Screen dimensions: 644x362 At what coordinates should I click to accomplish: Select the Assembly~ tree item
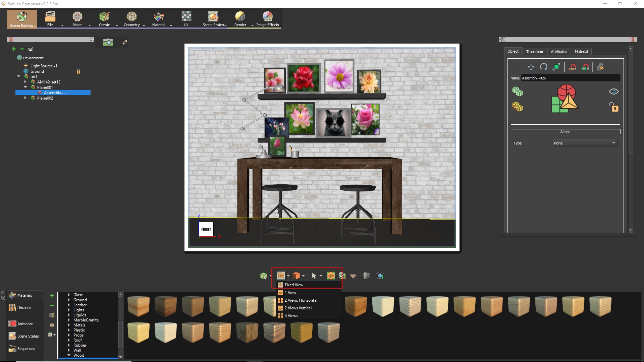tap(53, 93)
